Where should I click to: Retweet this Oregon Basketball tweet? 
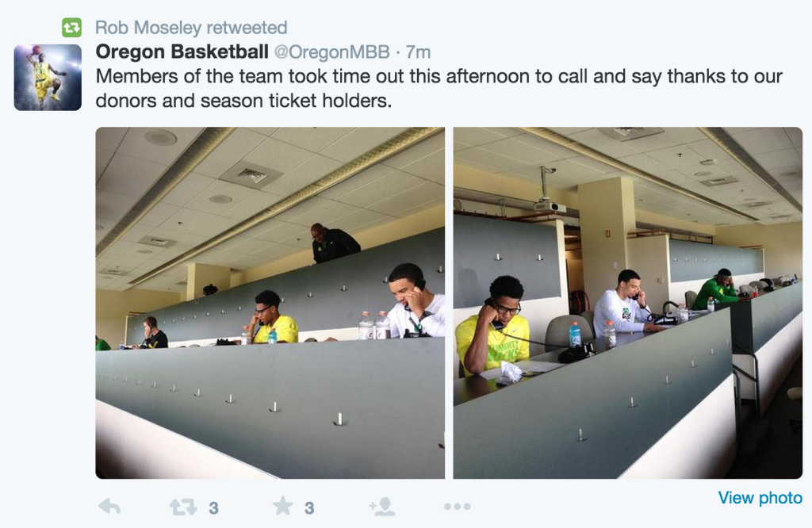183,507
